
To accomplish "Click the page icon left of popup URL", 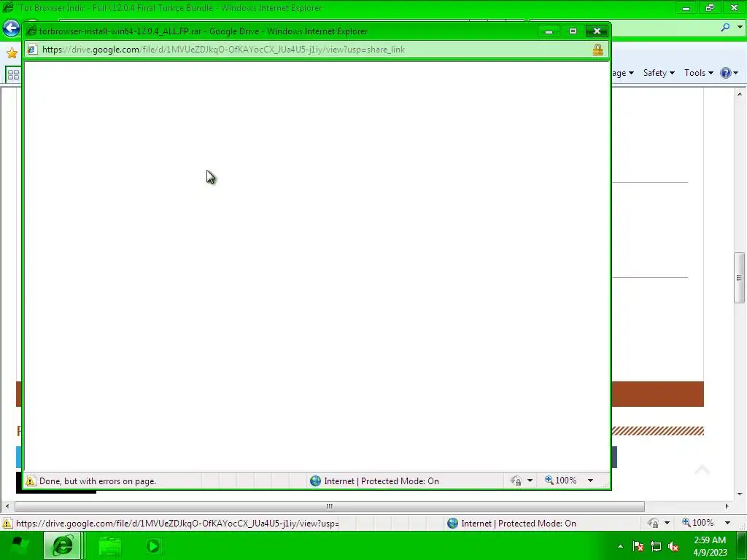I will (32, 50).
